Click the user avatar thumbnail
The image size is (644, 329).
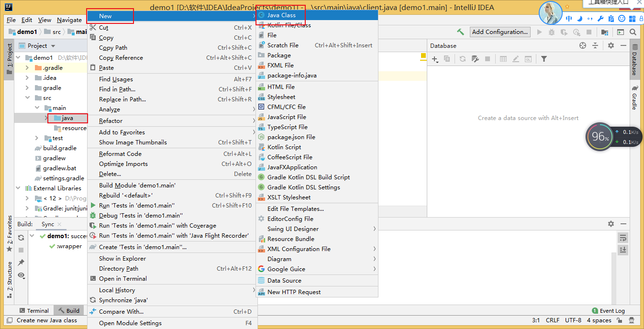coord(550,13)
